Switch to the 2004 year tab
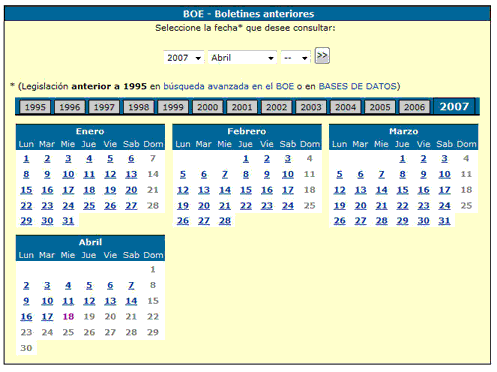497x372 pixels. coord(346,107)
